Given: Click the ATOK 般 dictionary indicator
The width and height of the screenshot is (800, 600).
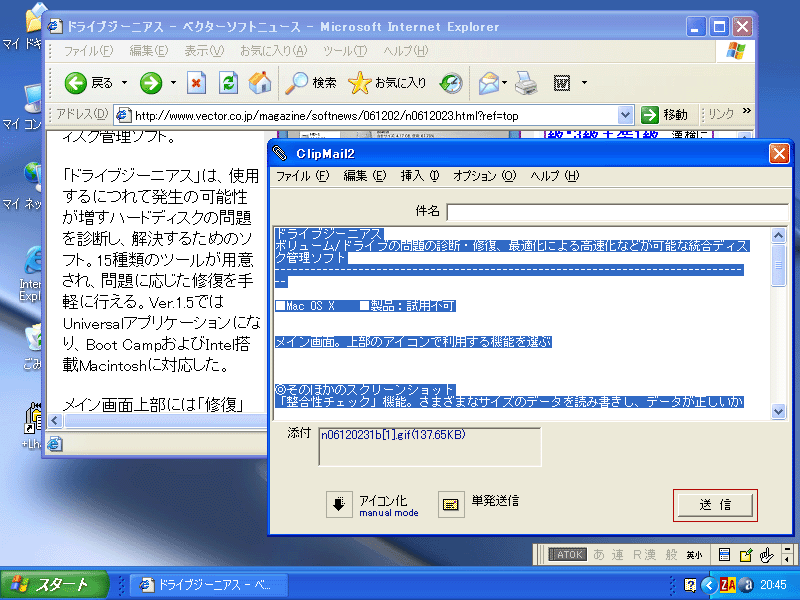Looking at the screenshot, I should pyautogui.click(x=671, y=555).
